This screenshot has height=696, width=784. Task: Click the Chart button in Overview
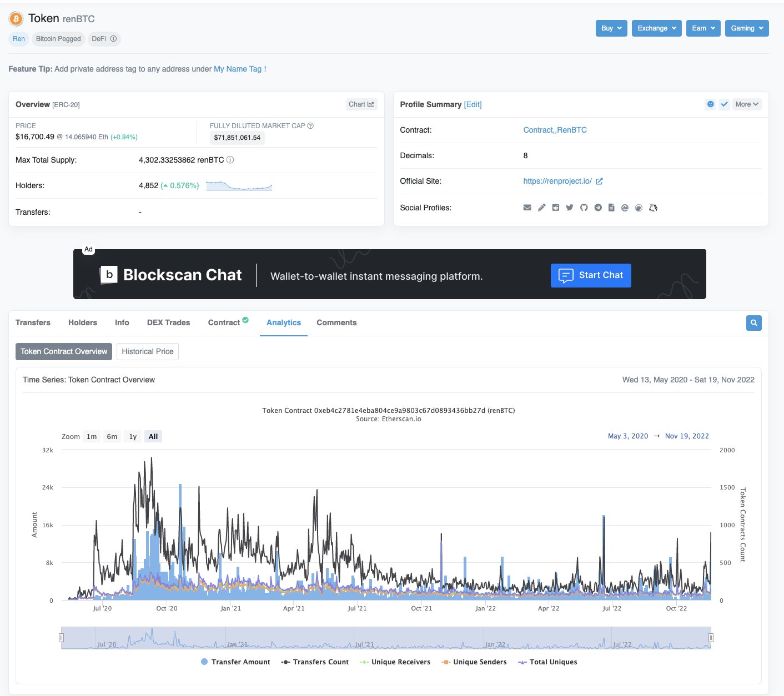[361, 104]
